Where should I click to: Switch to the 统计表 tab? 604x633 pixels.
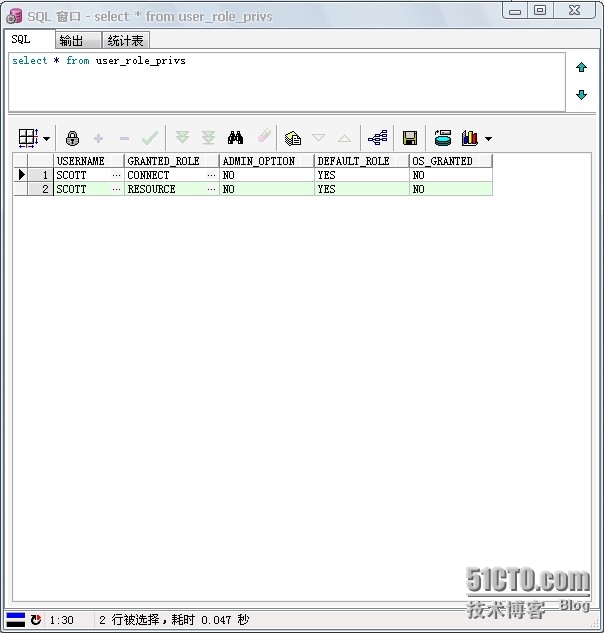point(126,40)
